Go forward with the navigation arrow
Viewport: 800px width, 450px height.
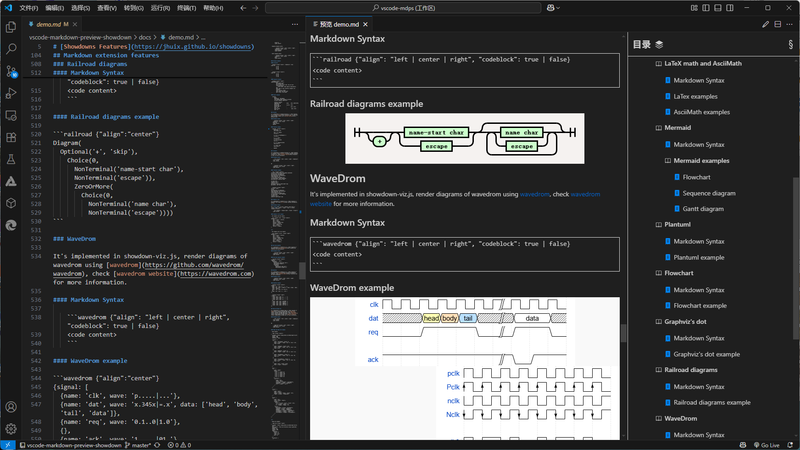pyautogui.click(x=255, y=8)
